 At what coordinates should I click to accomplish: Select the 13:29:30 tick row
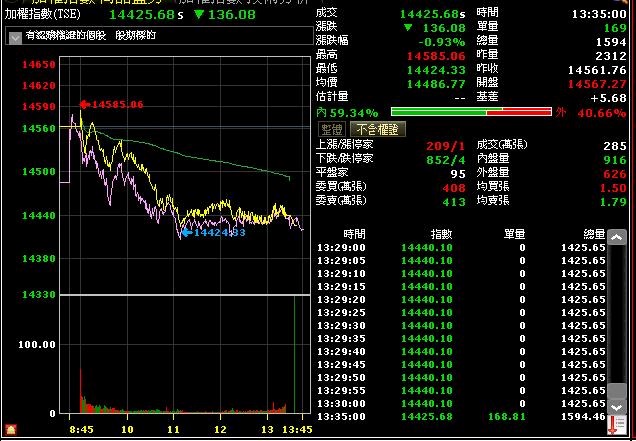461,325
